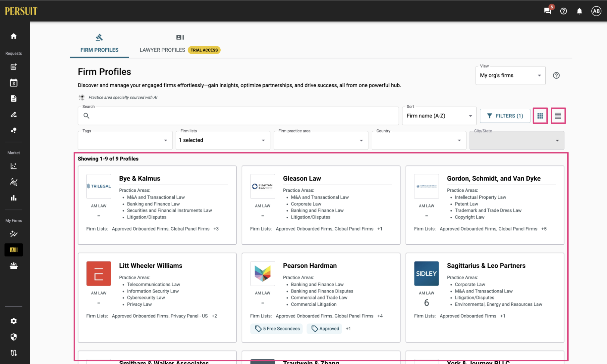This screenshot has height=364, width=607.
Task: Click into the Search input field
Action: tap(238, 116)
